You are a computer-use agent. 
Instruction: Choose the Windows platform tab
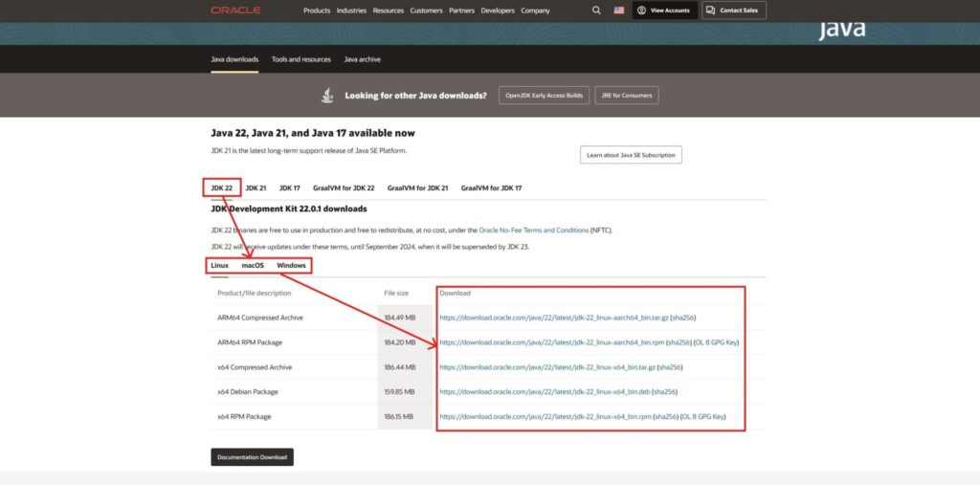point(291,265)
